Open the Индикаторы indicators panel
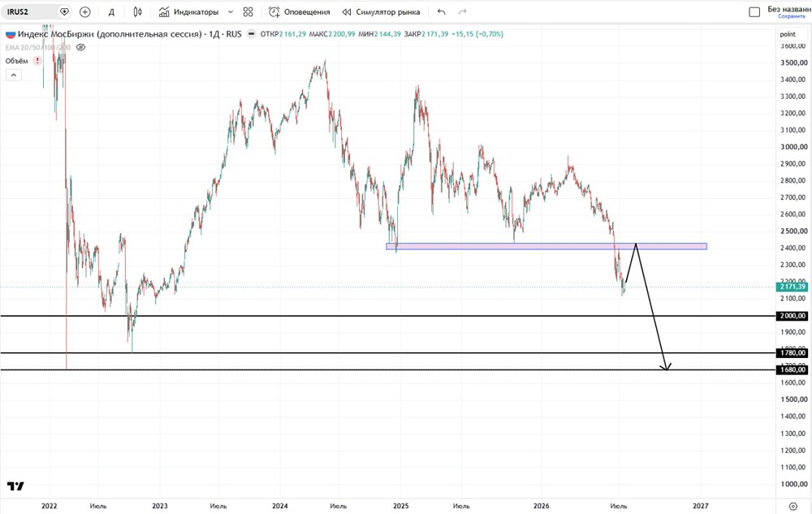Viewport: 812px width, 514px height. click(x=188, y=12)
